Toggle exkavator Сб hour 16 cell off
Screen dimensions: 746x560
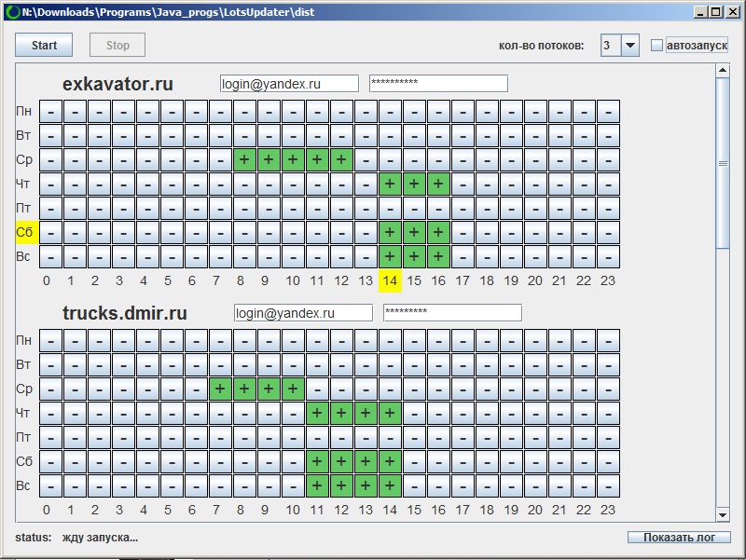[x=438, y=232]
